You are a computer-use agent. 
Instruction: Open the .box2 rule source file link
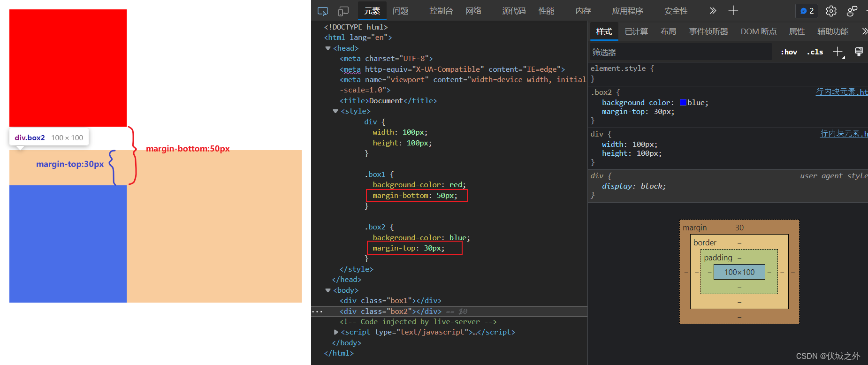pos(841,92)
